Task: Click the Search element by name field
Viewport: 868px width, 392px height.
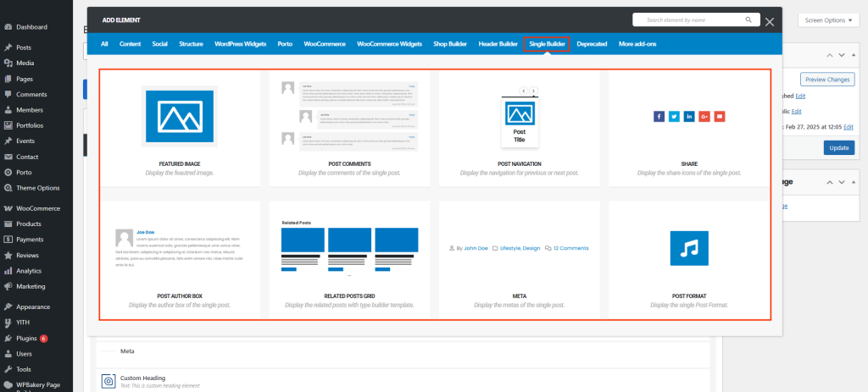Action: (x=691, y=19)
